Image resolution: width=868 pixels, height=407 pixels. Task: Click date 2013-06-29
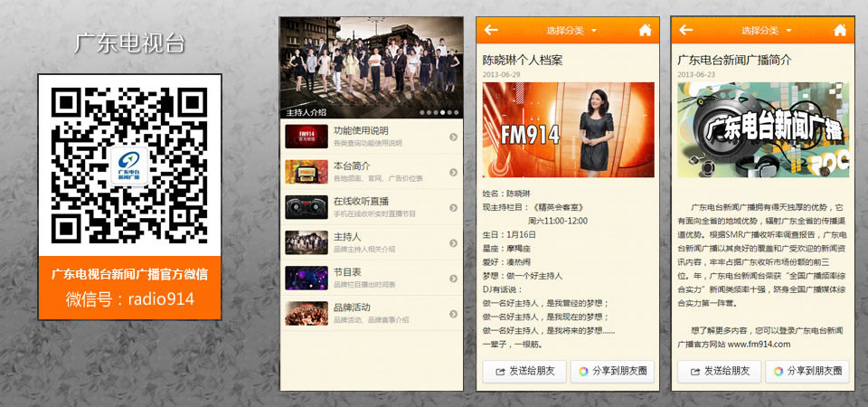tap(502, 75)
